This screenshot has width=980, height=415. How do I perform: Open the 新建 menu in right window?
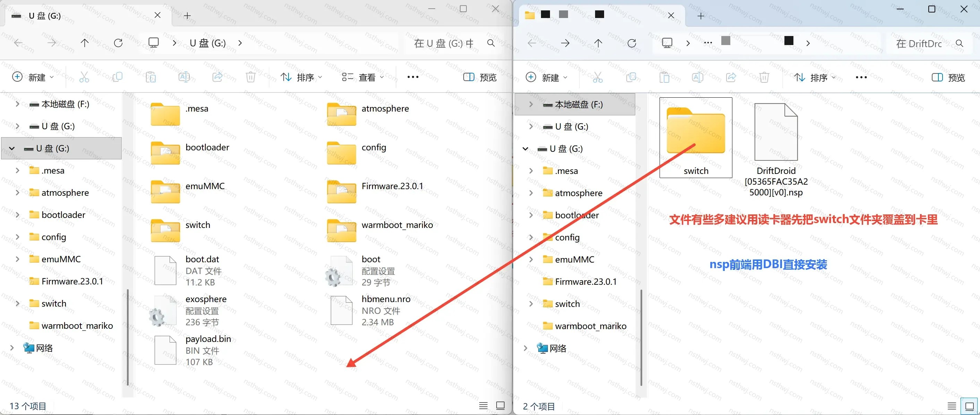pos(546,78)
